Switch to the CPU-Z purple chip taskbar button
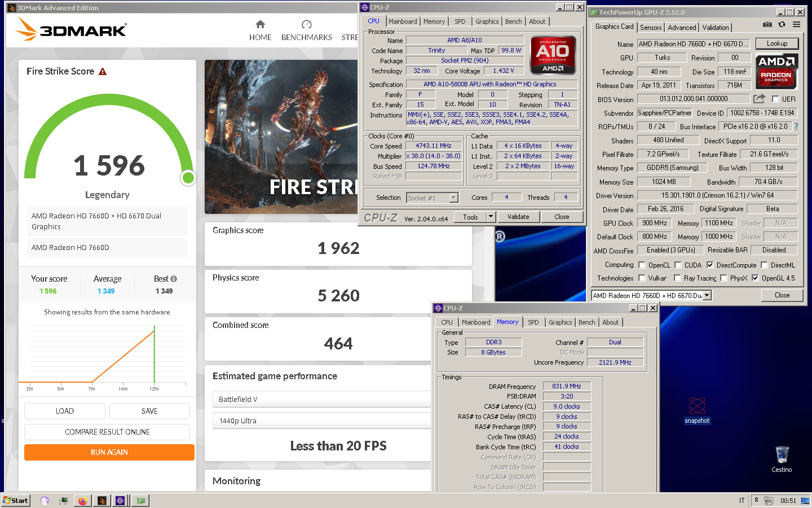 [120, 501]
